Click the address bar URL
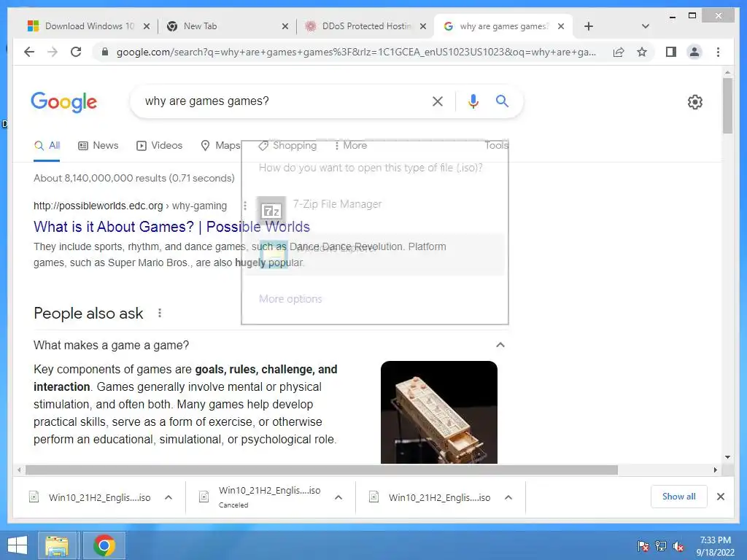747x560 pixels. [x=356, y=52]
